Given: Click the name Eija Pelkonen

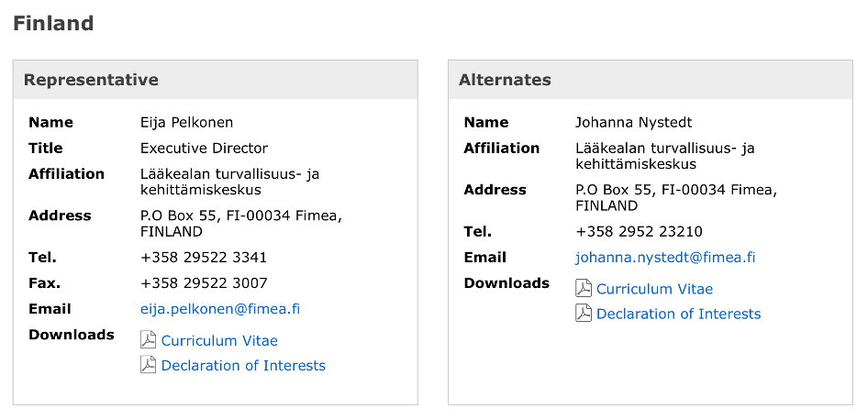Looking at the screenshot, I should point(186,123).
